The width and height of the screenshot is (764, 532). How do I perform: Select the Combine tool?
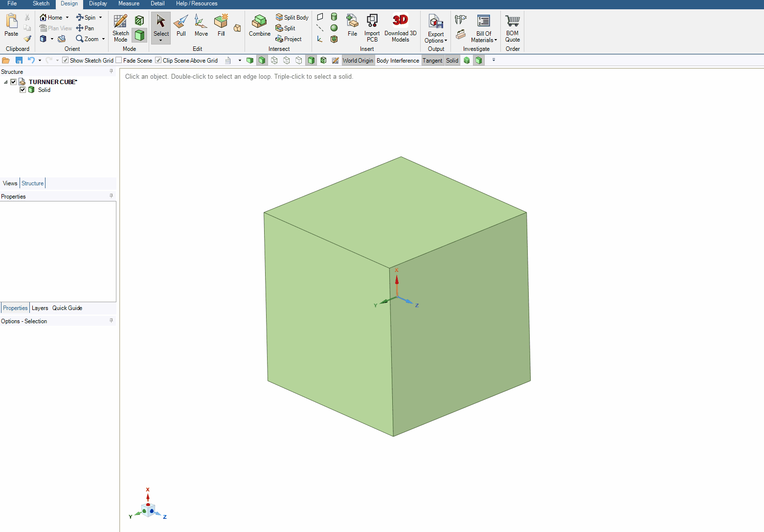click(259, 25)
